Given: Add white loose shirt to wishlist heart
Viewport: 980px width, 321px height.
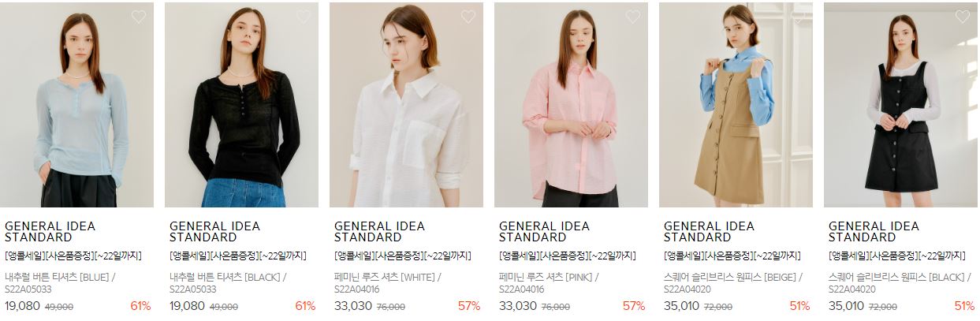Looking at the screenshot, I should click(468, 17).
